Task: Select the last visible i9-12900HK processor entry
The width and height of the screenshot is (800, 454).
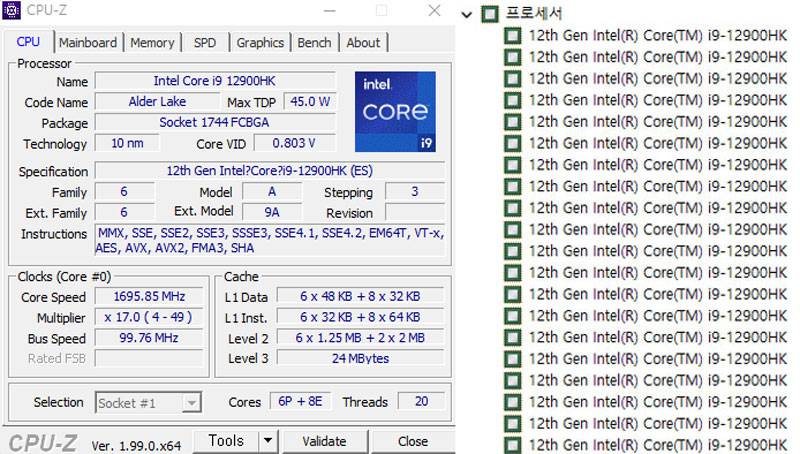Action: pos(658,444)
